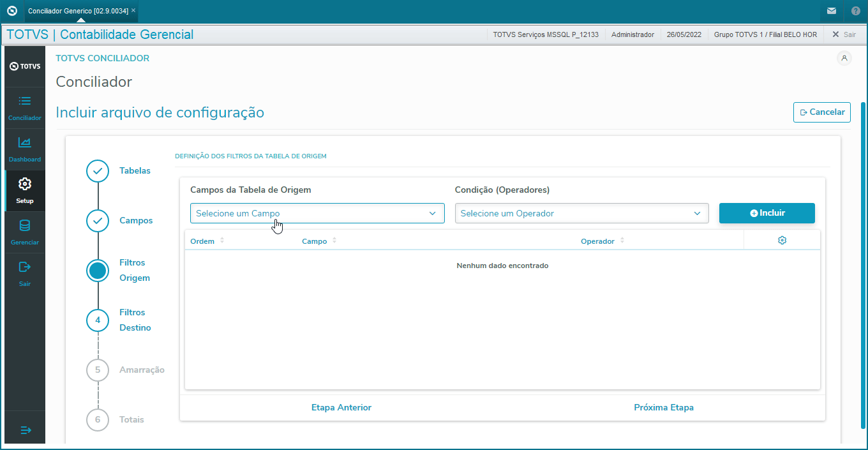Expand the sidebar with the arrow icon

(x=26, y=430)
